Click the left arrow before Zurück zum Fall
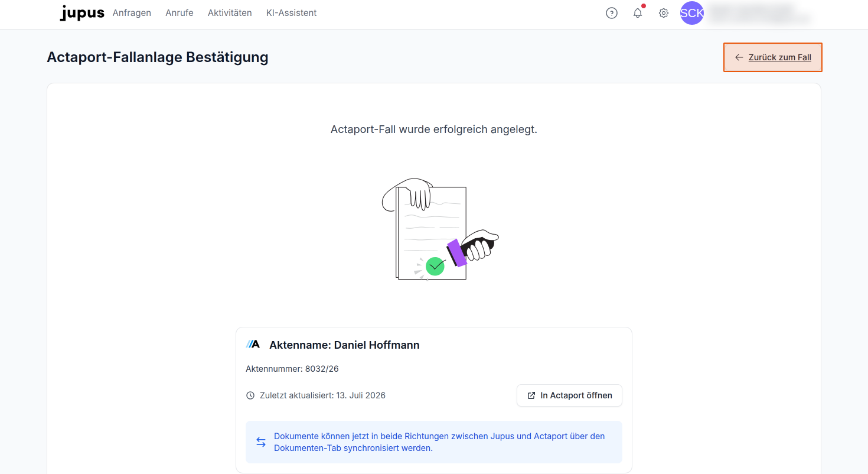 coord(739,57)
